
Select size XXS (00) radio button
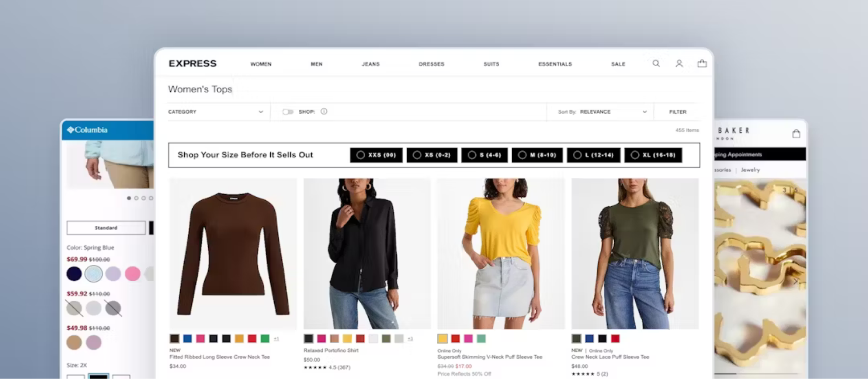pos(361,155)
